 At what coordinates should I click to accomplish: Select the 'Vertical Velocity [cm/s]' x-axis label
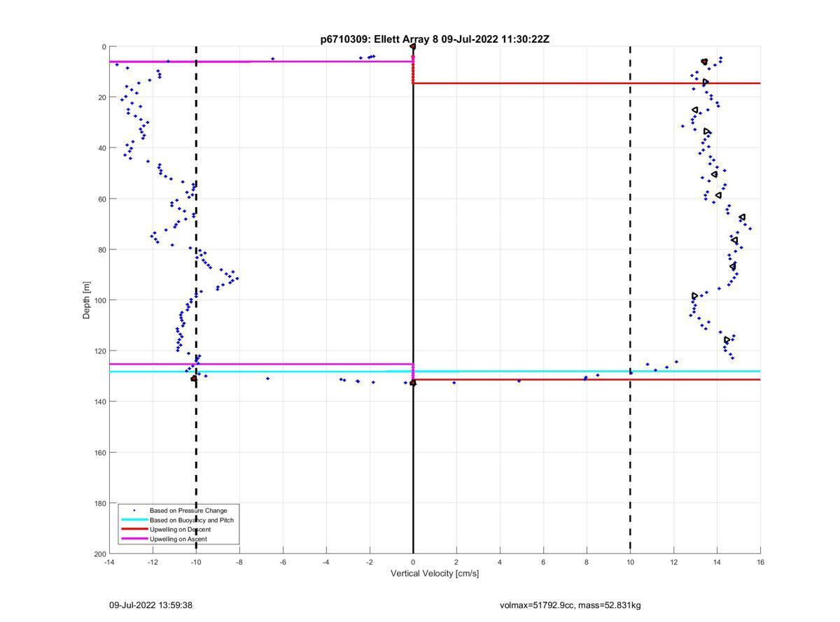coord(435,574)
